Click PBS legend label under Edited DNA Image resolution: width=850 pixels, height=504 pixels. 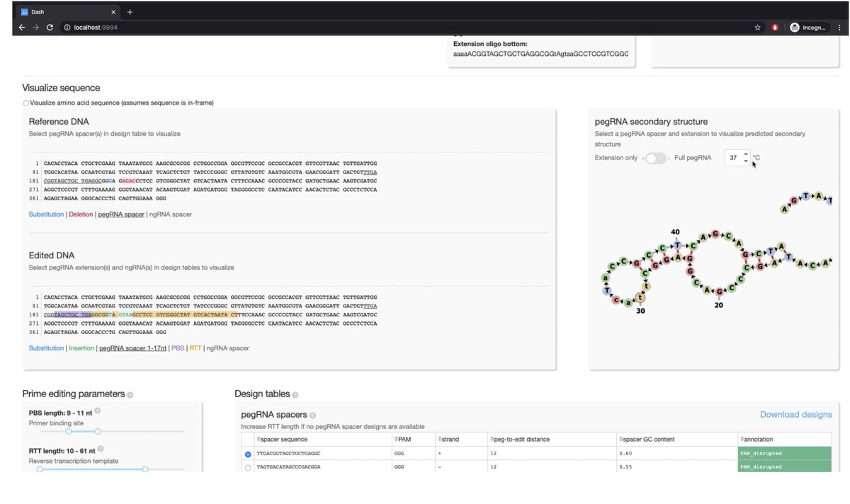pyautogui.click(x=177, y=348)
